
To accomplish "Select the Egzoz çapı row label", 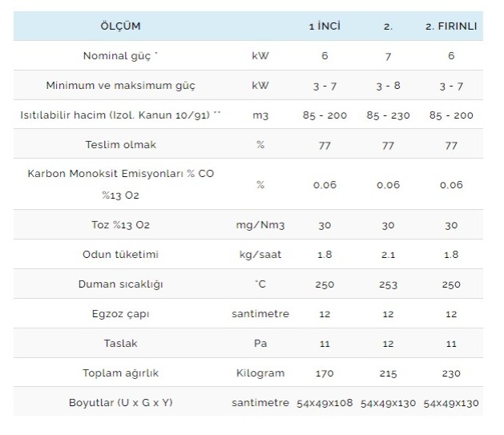I will tap(120, 314).
